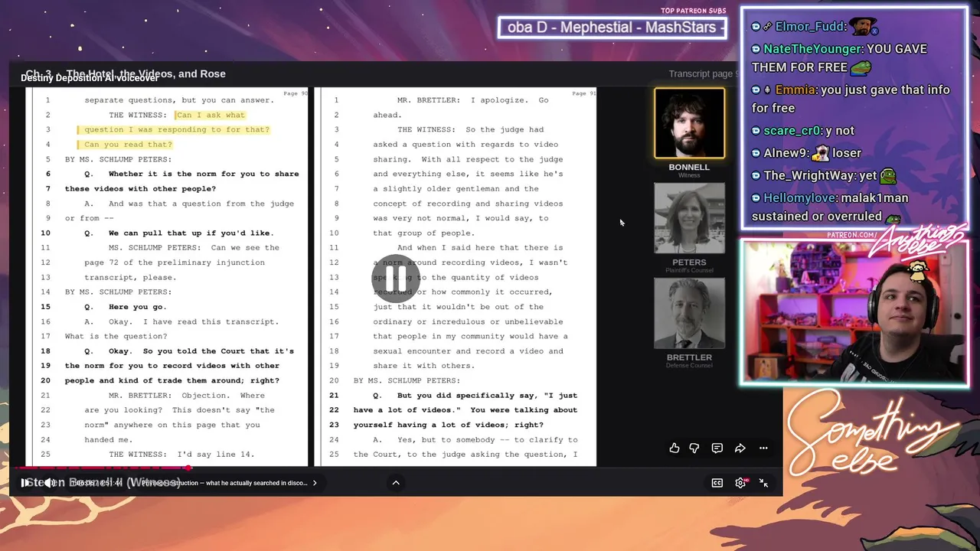Click the chat badge icon beside scare_cr0
The height and width of the screenshot is (551, 980).
pyautogui.click(x=756, y=131)
